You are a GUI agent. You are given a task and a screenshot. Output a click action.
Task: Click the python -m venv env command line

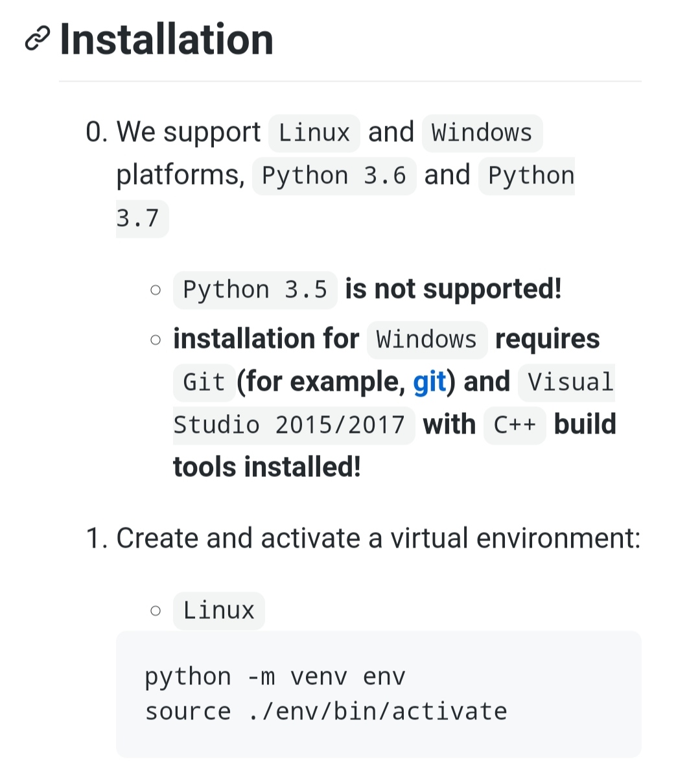(x=275, y=676)
